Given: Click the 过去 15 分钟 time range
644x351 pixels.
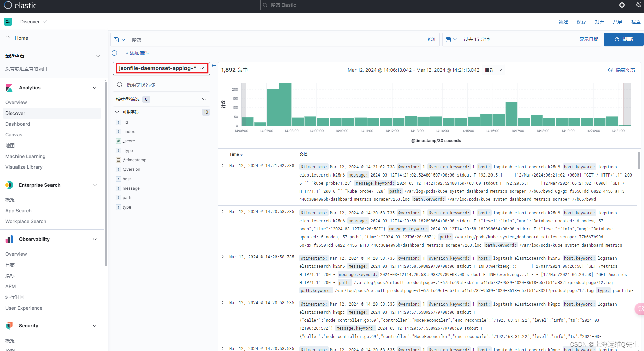Looking at the screenshot, I should pos(476,39).
